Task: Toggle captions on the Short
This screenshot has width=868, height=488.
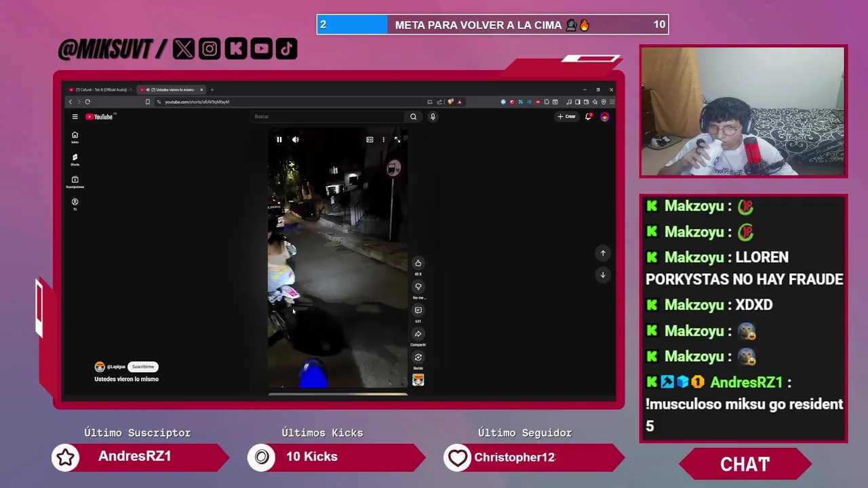Action: 370,140
